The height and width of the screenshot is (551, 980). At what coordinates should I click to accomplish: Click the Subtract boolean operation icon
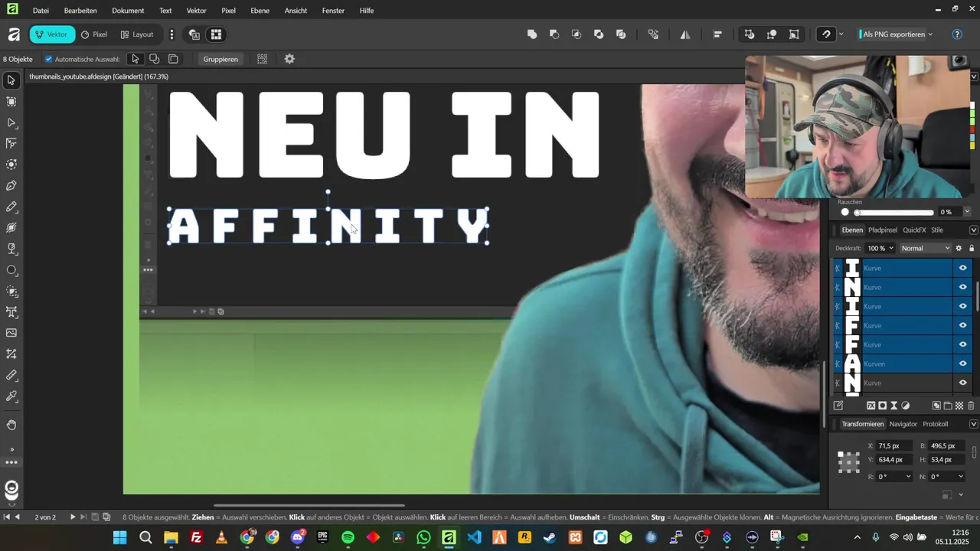(x=554, y=34)
